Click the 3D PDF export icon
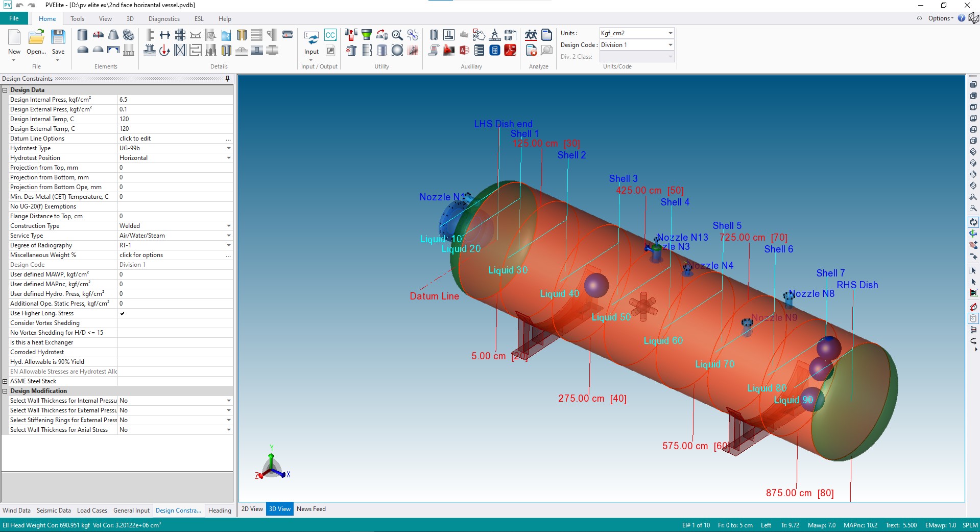This screenshot has width=980, height=532. pyautogui.click(x=510, y=50)
